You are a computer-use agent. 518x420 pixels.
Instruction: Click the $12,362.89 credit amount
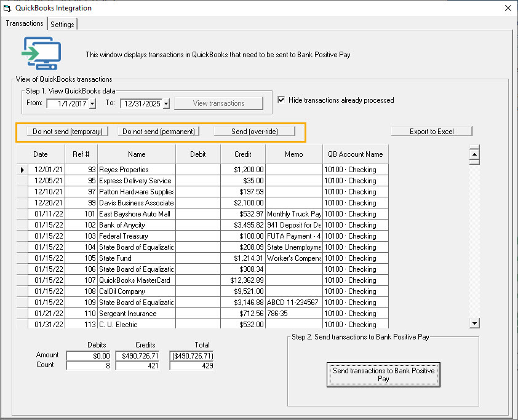click(243, 280)
